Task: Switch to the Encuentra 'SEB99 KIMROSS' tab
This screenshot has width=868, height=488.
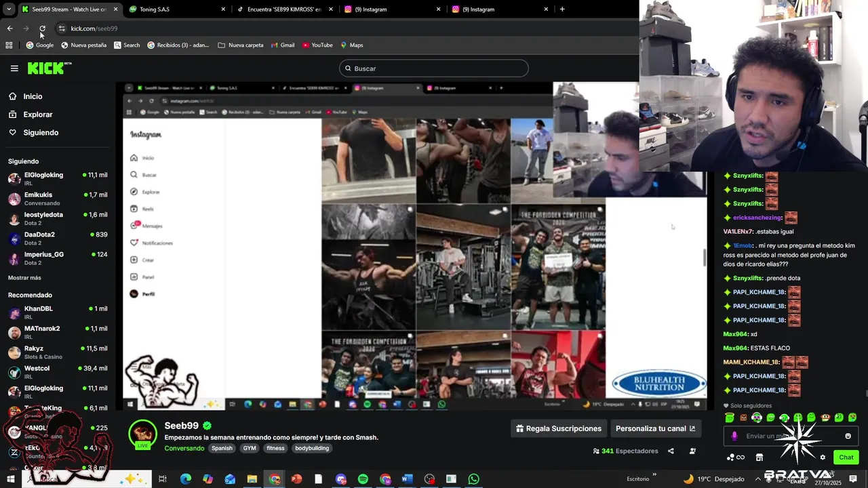Action: coord(283,9)
